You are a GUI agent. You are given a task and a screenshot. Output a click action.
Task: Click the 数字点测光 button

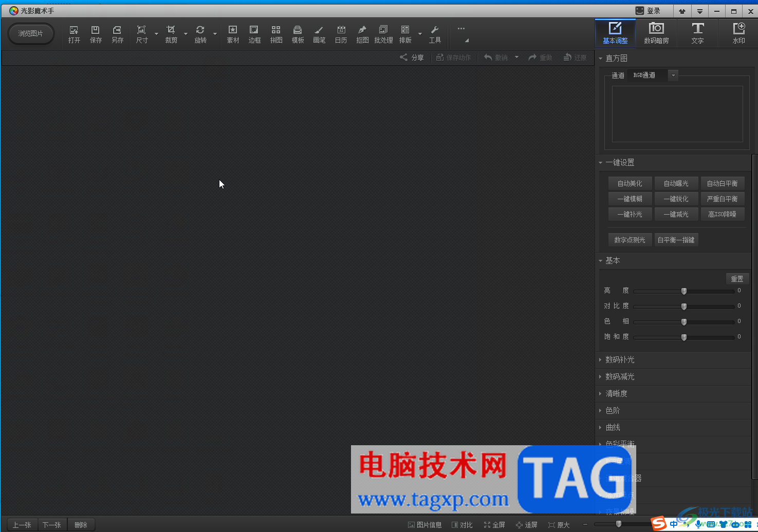630,240
